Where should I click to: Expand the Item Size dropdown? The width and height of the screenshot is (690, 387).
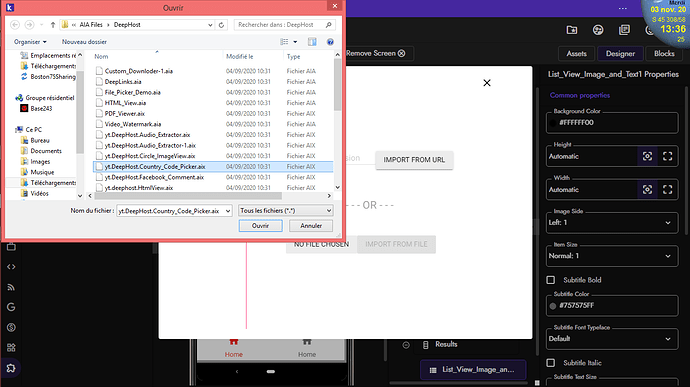click(x=612, y=256)
